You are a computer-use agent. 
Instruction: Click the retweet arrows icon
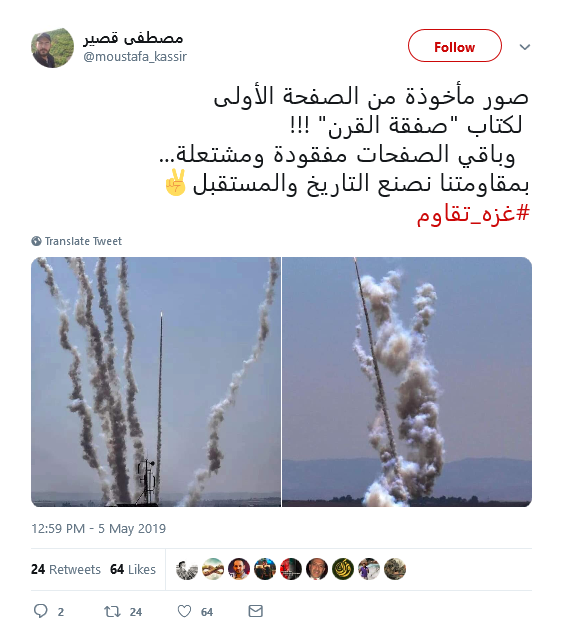(112, 611)
